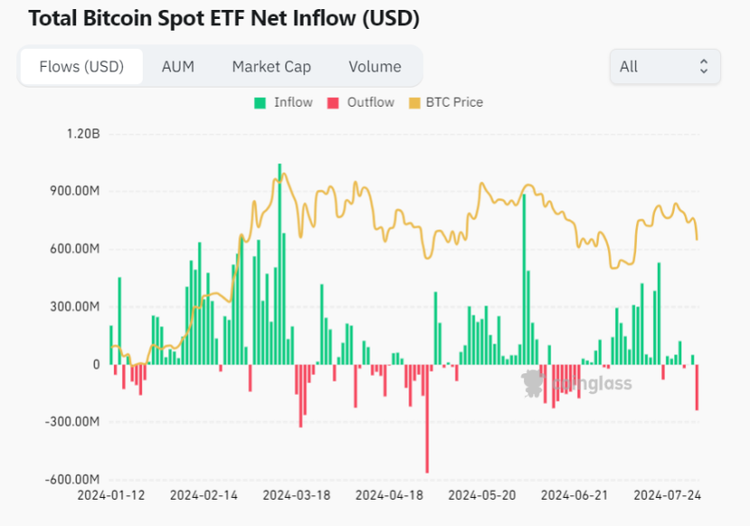Viewport: 750px width, 526px height.
Task: Hide the BTC Price line via legend label
Action: click(x=454, y=102)
